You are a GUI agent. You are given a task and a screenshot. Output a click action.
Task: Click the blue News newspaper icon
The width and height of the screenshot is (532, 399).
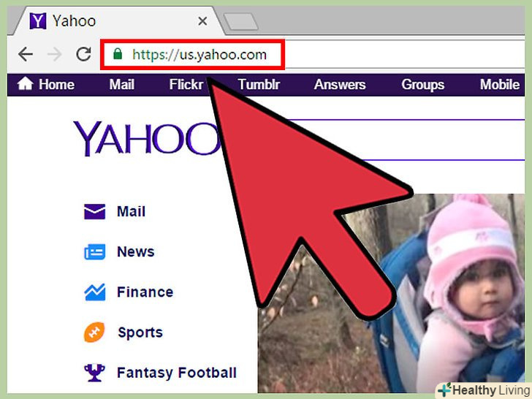[95, 251]
